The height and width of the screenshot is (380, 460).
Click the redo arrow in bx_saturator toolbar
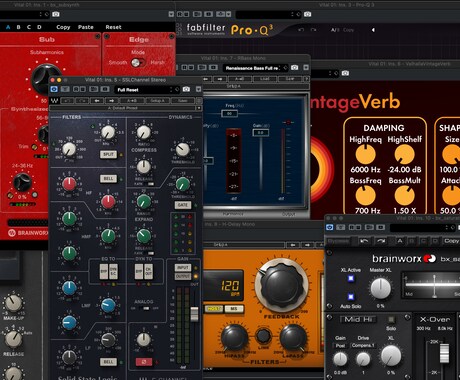(x=381, y=241)
